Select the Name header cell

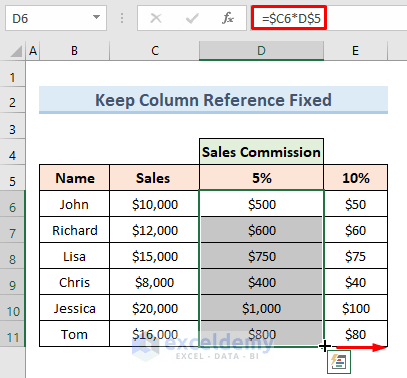click(75, 178)
